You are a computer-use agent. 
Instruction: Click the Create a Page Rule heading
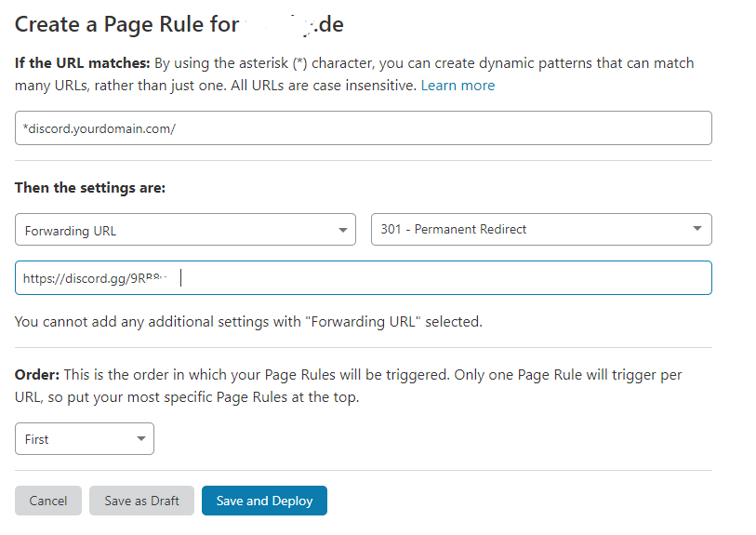(126, 24)
